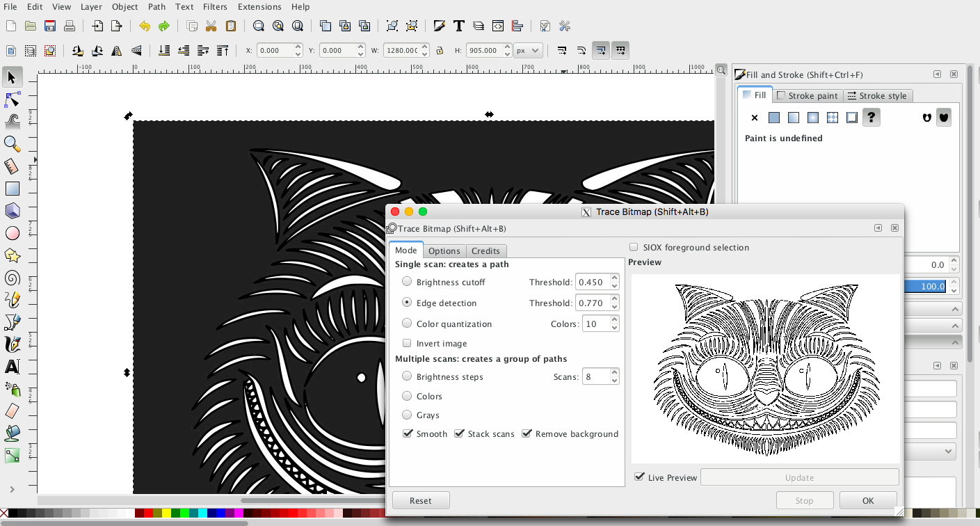Click the Undo arrow icon
This screenshot has height=526, width=980.
click(x=144, y=26)
